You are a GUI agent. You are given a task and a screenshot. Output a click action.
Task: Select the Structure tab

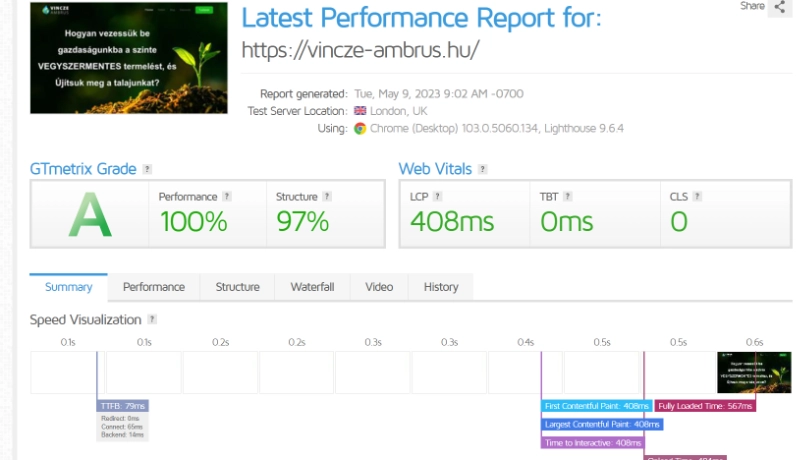coord(237,287)
